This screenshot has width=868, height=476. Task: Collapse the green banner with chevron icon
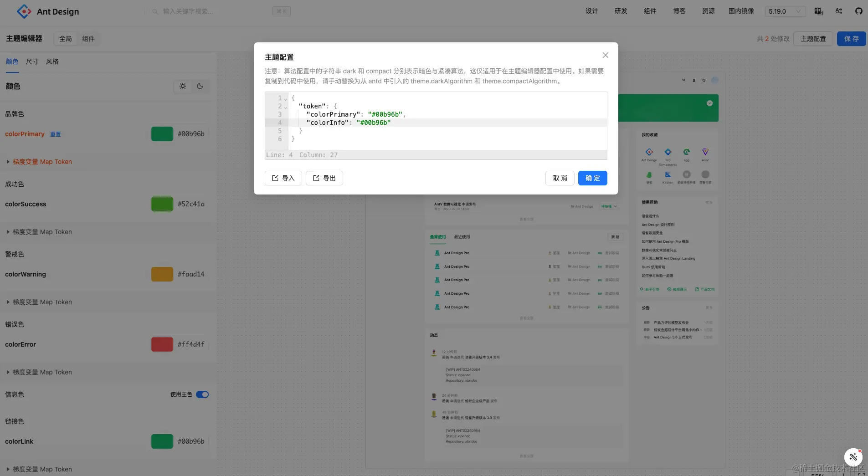pos(709,103)
